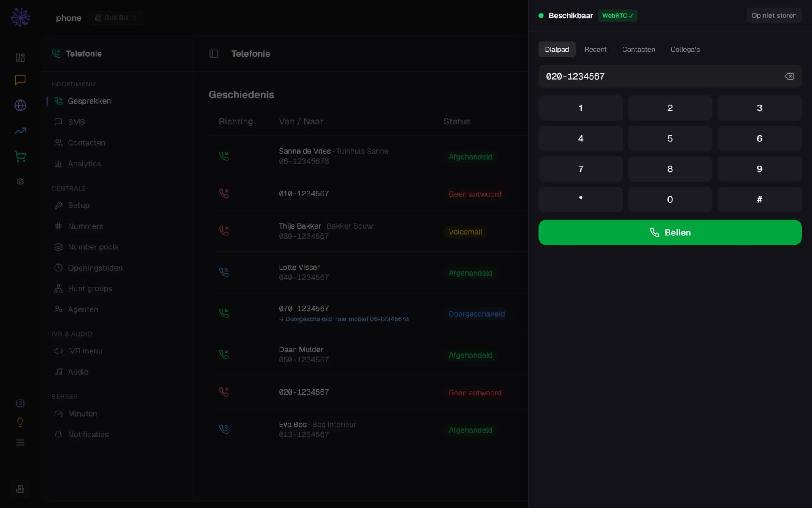Click incoming call icon in Sanne de Vries row

tap(224, 156)
